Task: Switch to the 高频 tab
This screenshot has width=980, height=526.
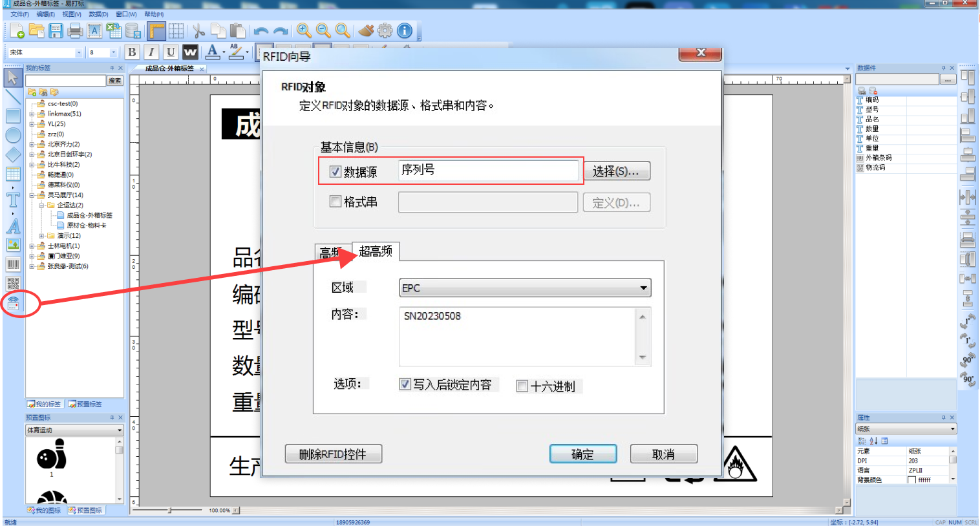Action: pos(331,253)
